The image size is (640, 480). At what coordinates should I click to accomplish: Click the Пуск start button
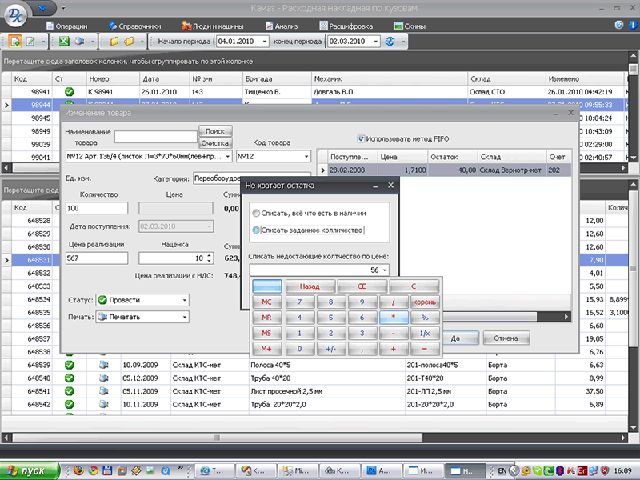pos(29,470)
